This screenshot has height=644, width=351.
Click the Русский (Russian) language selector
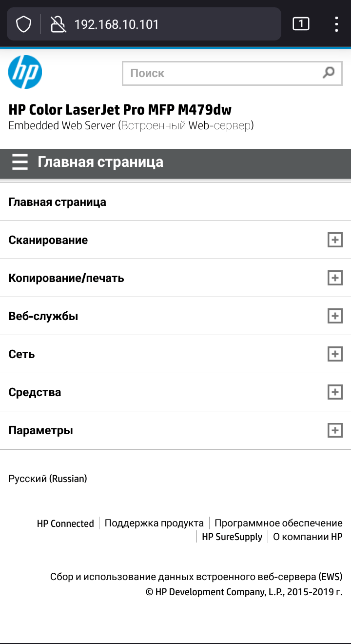48,479
